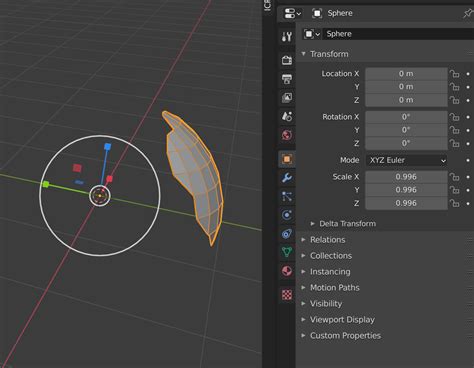Click the Scale X 0.996 field

[406, 177]
